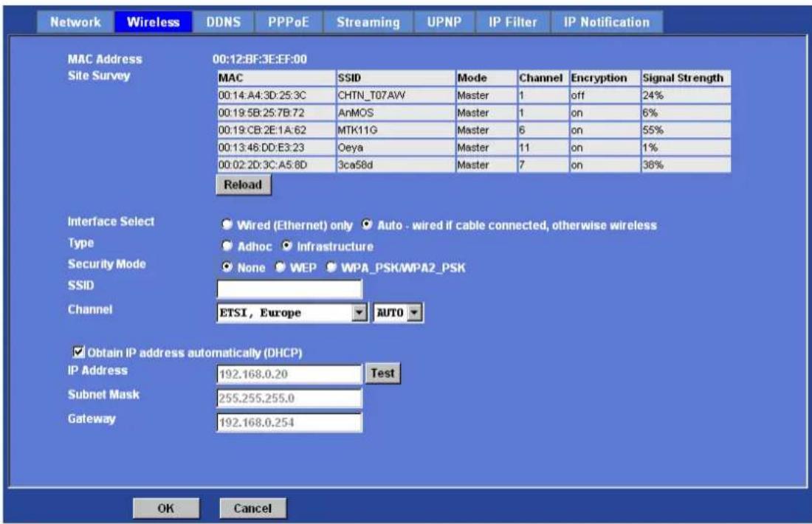
Task: Click the IP Address field 192.168.0.20
Action: [x=289, y=374]
